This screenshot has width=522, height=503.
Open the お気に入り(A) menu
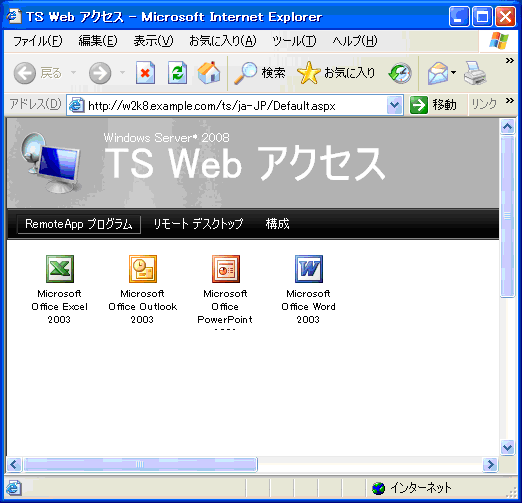click(x=223, y=41)
